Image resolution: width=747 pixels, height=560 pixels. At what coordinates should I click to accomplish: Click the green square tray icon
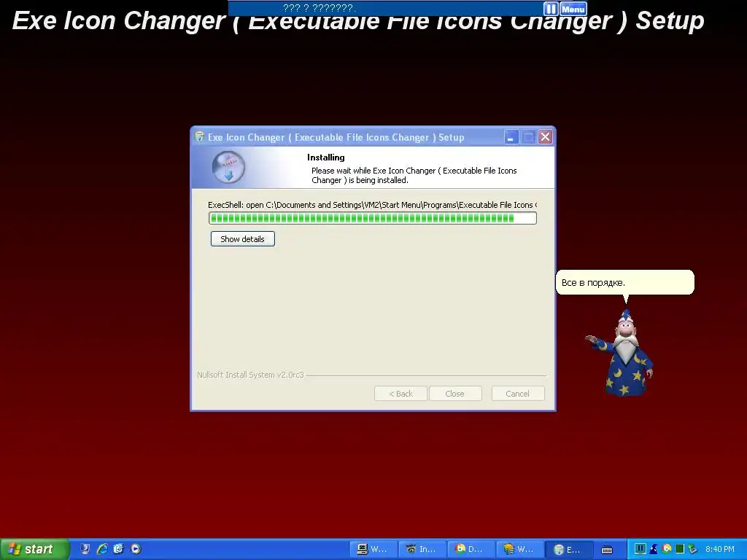680,549
